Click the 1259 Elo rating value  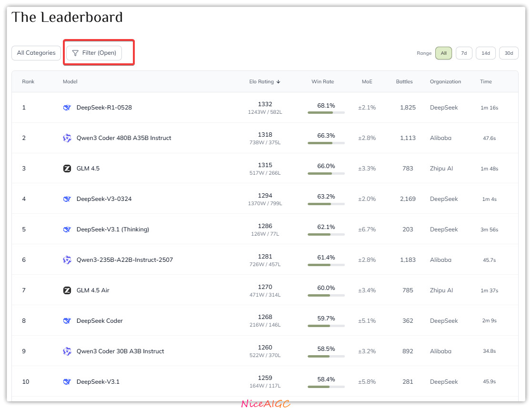tap(265, 378)
